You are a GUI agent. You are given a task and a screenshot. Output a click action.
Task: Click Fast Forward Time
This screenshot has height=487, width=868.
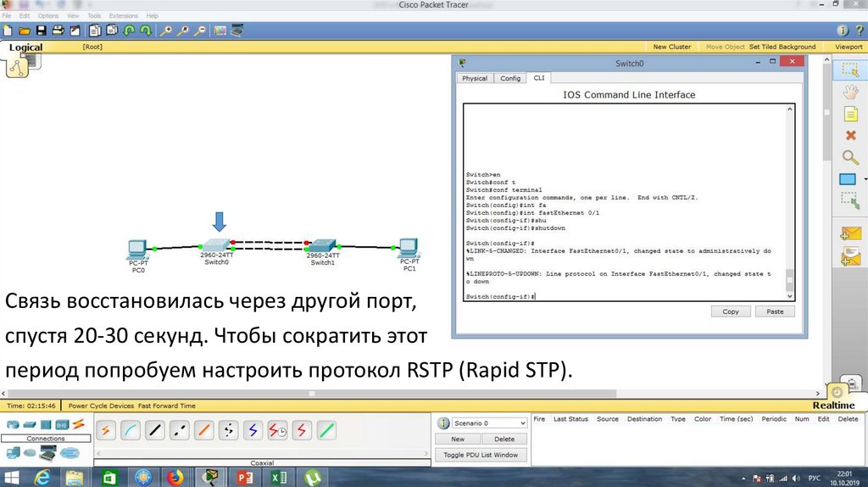click(167, 406)
